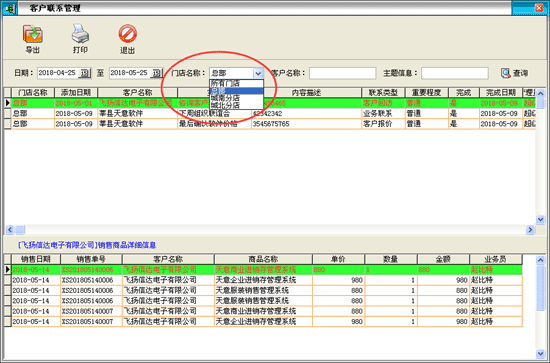Select the 客户报价 cell

click(383, 124)
